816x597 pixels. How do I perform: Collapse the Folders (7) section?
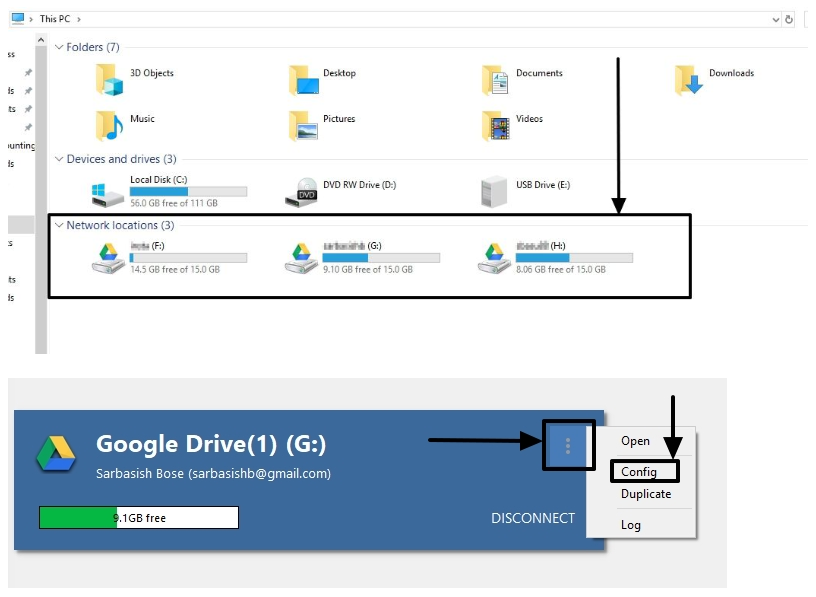tap(59, 47)
